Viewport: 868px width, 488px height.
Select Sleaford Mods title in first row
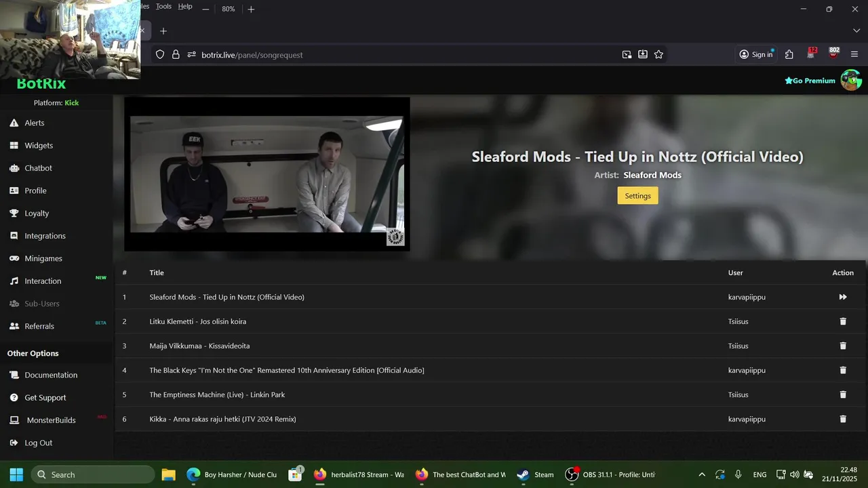point(226,297)
